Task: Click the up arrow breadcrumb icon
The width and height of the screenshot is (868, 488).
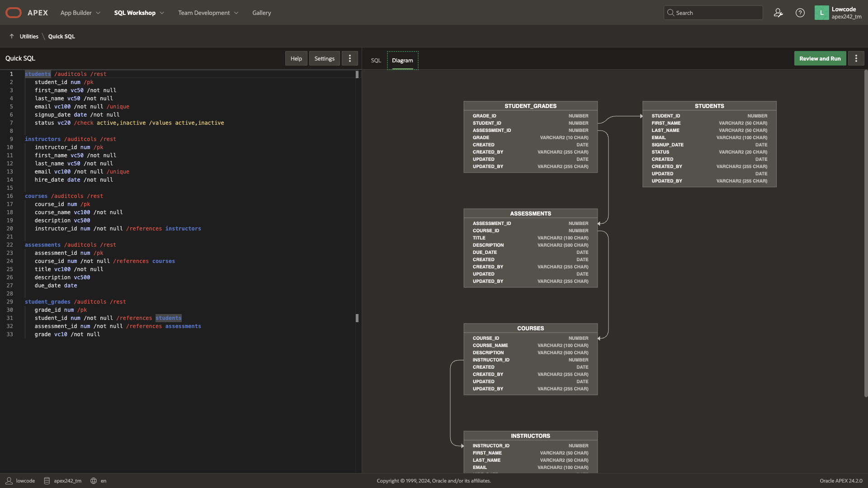Action: [x=12, y=36]
